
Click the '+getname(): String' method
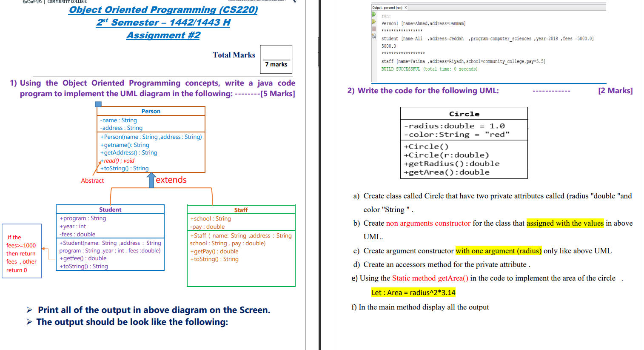(x=125, y=145)
